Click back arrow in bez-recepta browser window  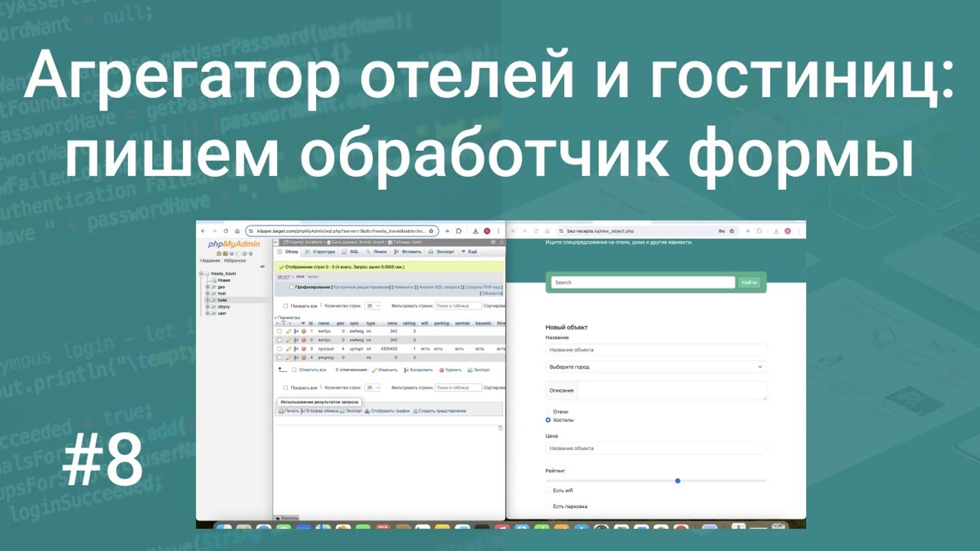pyautogui.click(x=513, y=231)
